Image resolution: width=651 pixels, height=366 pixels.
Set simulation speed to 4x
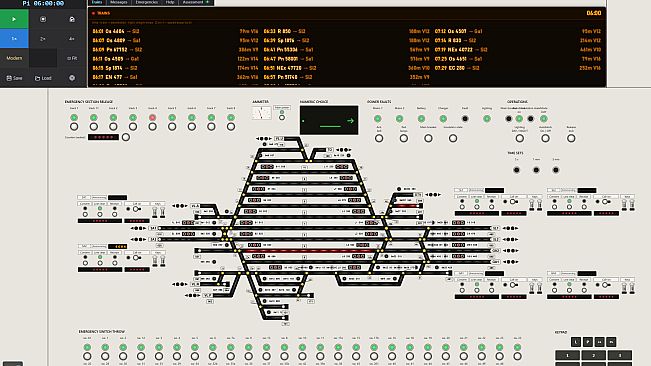coord(72,39)
